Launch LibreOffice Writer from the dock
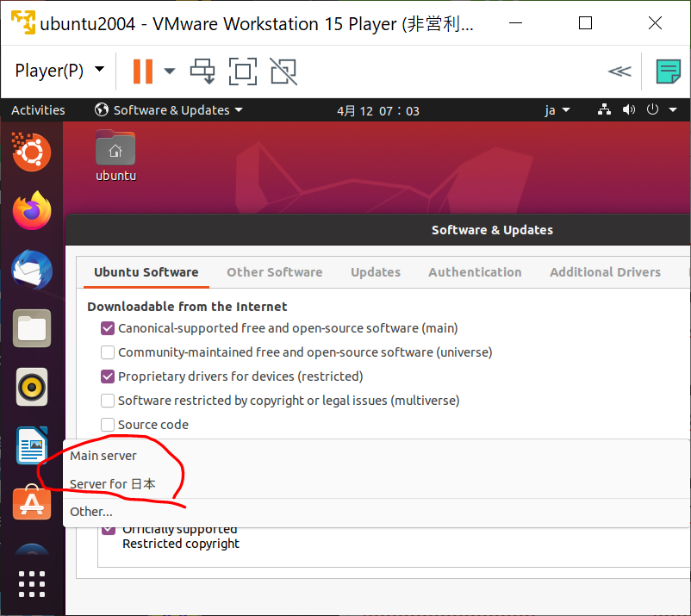691x616 pixels. coord(32,445)
